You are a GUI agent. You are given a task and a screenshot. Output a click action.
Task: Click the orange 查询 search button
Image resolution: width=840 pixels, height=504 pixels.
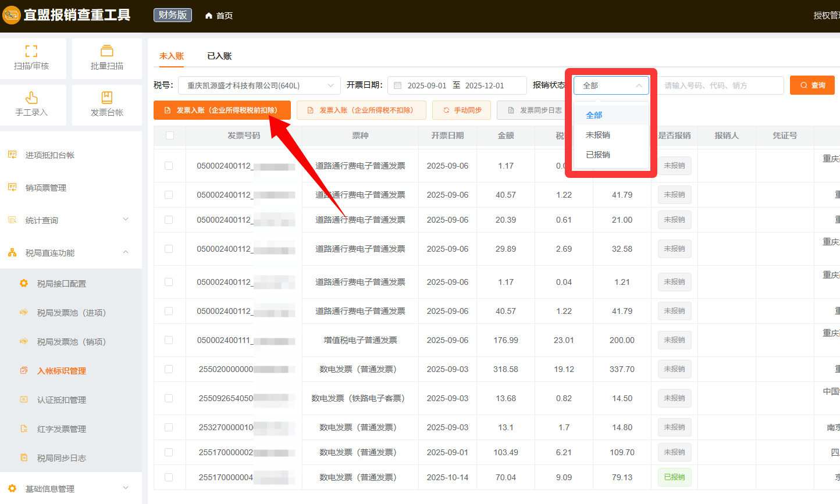[812, 85]
